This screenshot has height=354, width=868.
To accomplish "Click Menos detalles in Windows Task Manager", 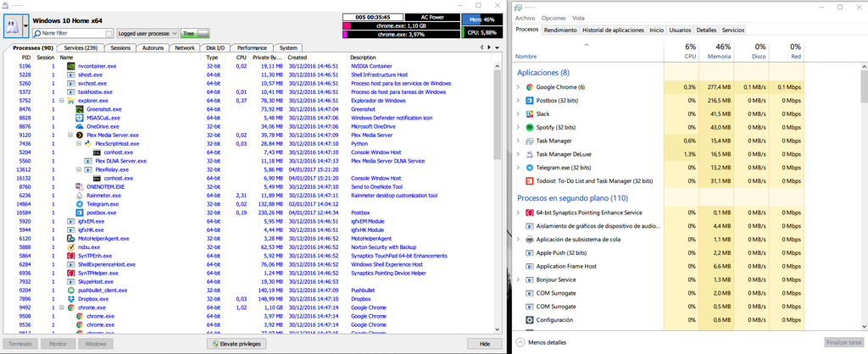I will pyautogui.click(x=542, y=342).
